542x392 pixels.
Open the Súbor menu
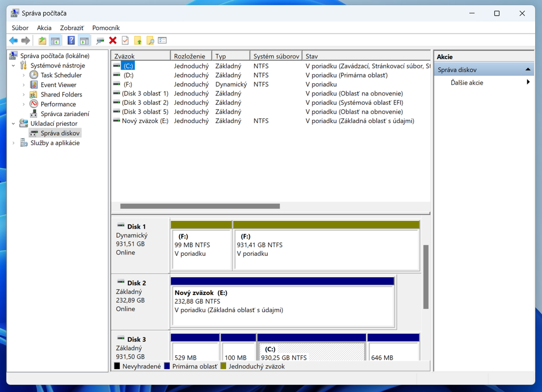pos(20,28)
